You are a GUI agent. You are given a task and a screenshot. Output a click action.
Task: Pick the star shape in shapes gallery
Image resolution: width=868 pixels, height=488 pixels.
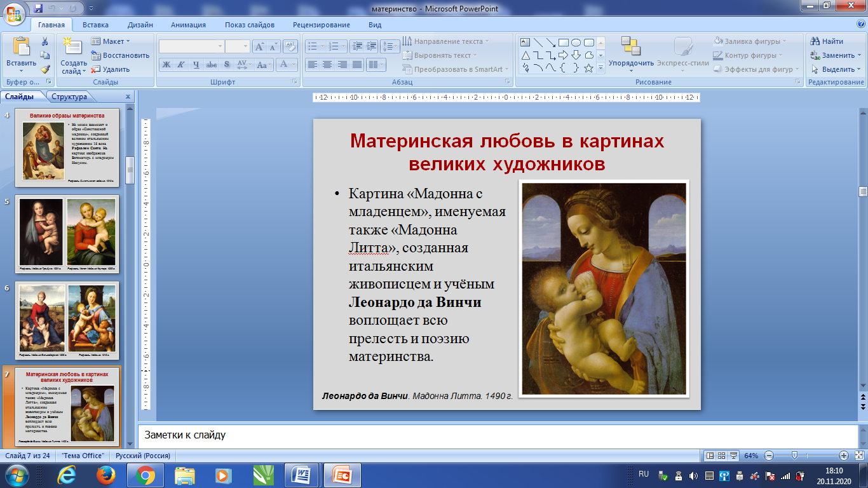coord(588,68)
